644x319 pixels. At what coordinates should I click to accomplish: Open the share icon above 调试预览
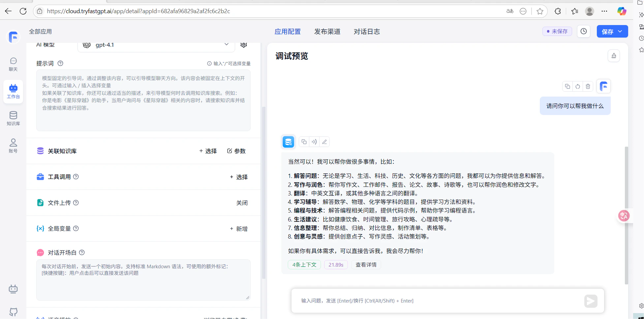[614, 55]
